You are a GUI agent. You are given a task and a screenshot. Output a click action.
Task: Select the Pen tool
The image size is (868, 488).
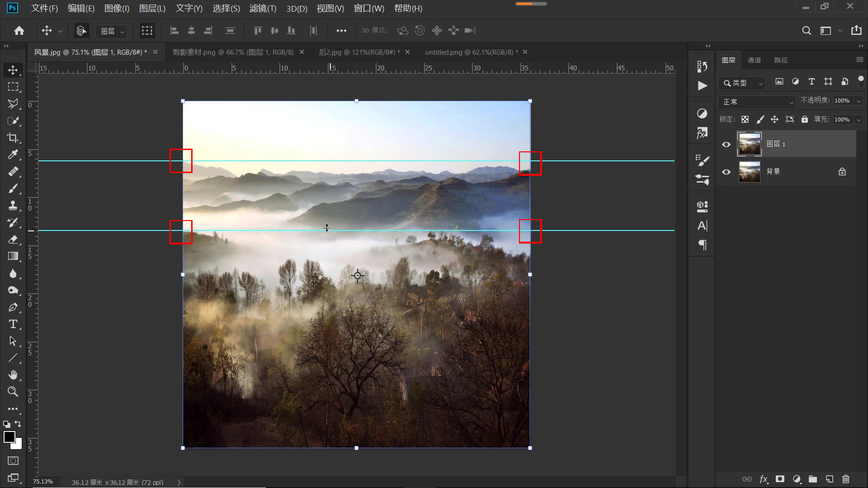[13, 307]
